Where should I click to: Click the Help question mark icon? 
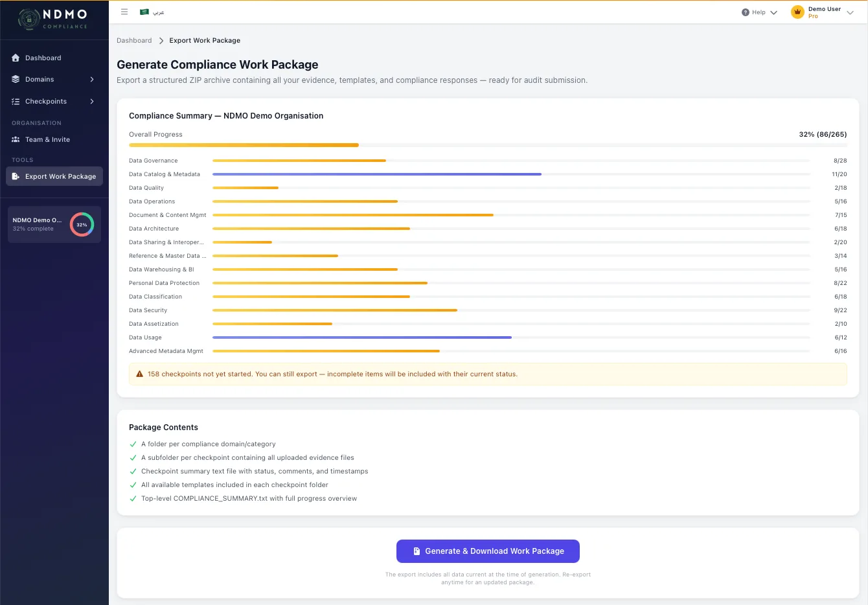pos(746,12)
